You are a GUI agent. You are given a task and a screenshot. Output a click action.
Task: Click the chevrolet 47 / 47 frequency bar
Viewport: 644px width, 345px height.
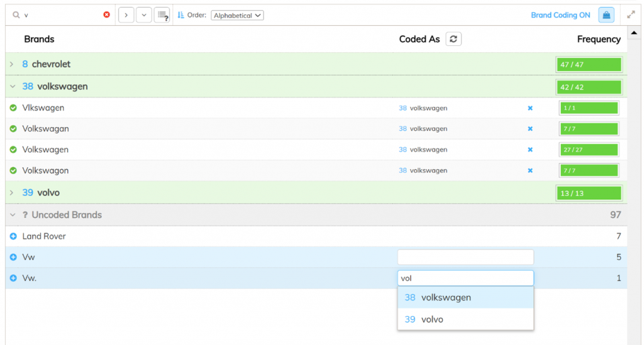click(589, 64)
